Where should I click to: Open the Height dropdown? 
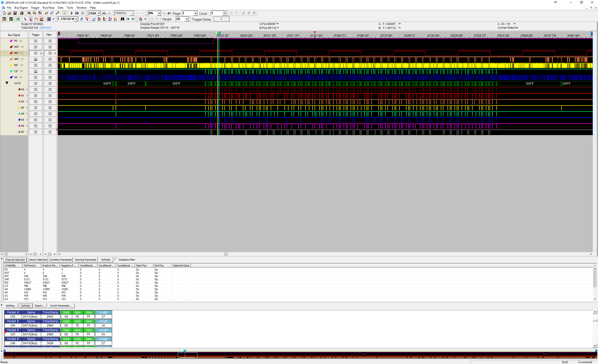[187, 19]
